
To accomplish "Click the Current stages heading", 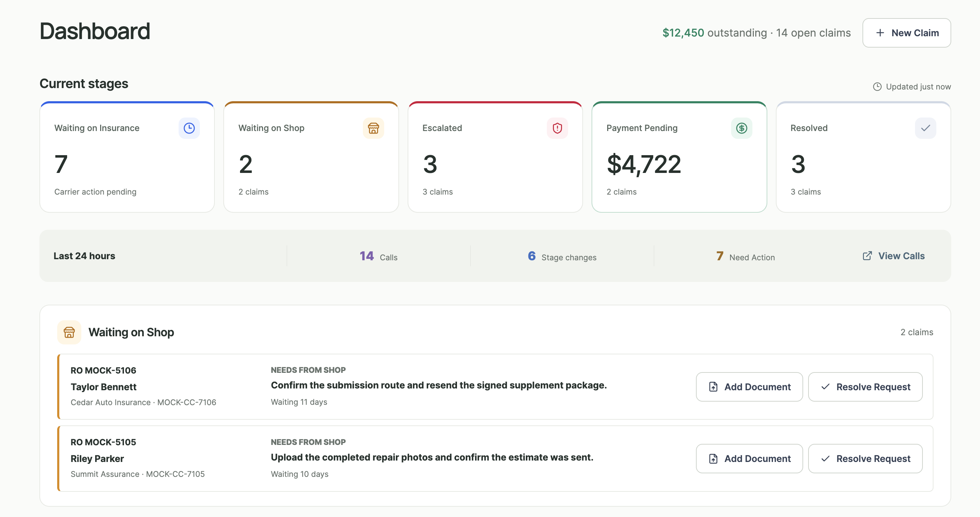I will [x=84, y=84].
